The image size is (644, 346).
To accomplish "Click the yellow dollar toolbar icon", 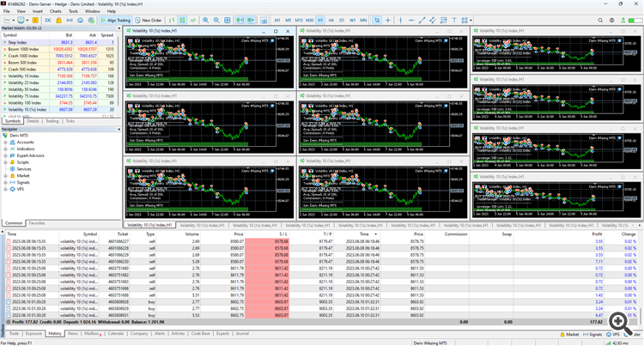I will pyautogui.click(x=35, y=20).
